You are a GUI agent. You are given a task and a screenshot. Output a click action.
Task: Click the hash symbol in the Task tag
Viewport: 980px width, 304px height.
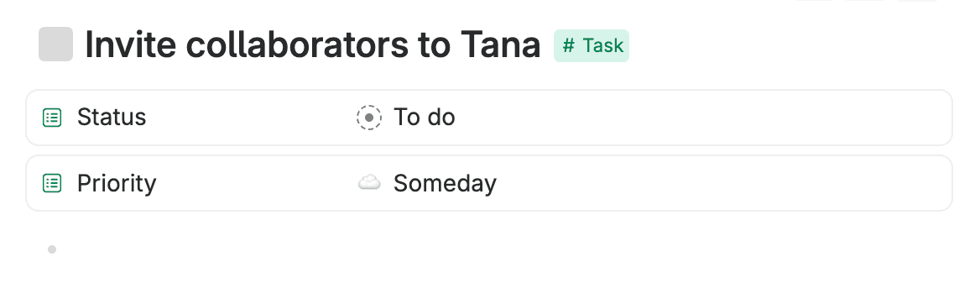tap(568, 45)
